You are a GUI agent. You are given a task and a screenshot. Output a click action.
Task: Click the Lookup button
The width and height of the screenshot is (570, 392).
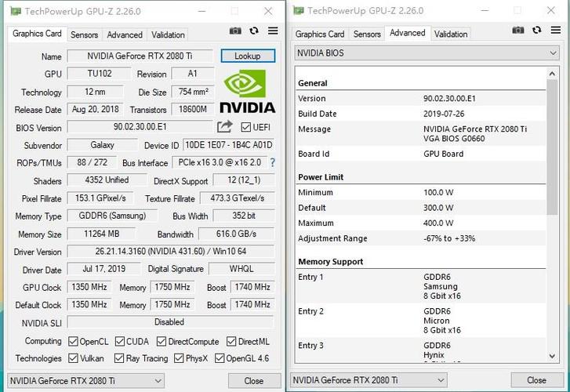(248, 56)
